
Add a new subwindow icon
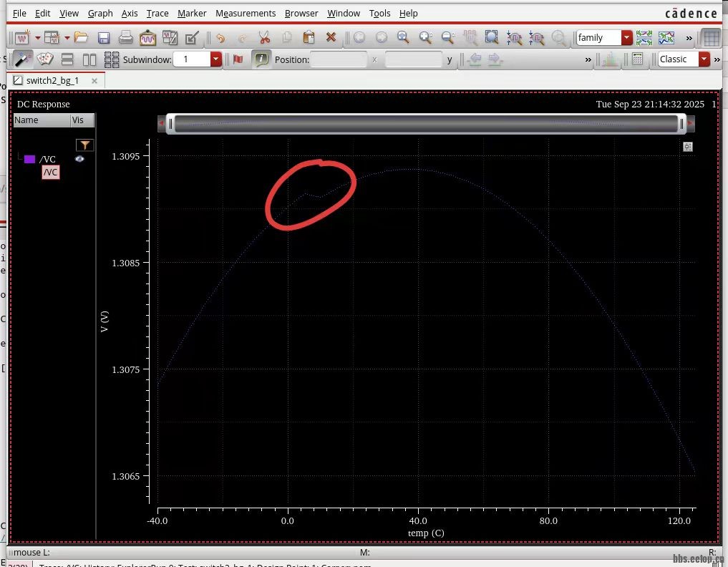click(52, 38)
